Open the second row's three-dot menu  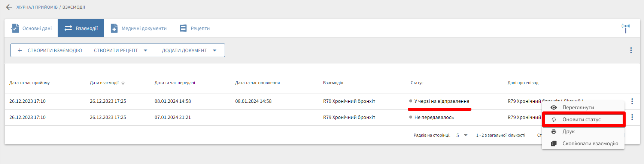click(x=632, y=117)
